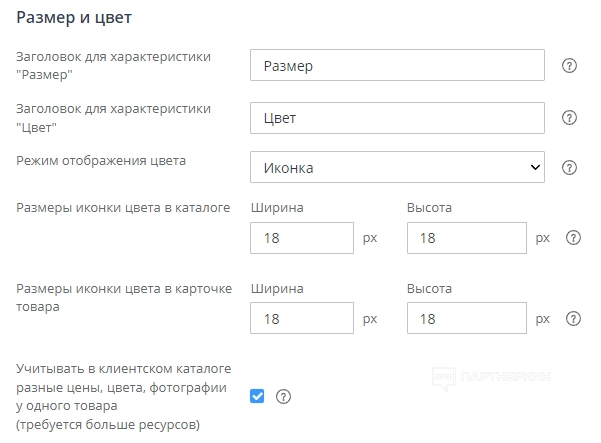Click the Цвет header text field

point(397,118)
